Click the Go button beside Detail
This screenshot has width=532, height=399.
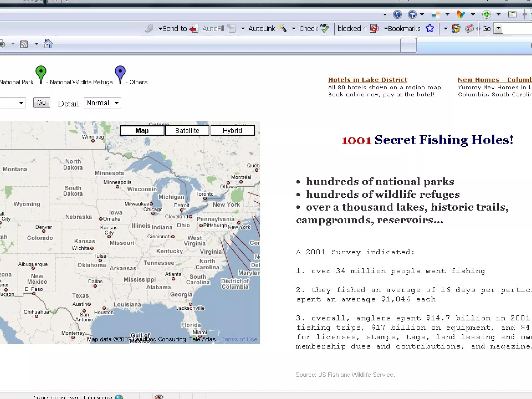42,102
